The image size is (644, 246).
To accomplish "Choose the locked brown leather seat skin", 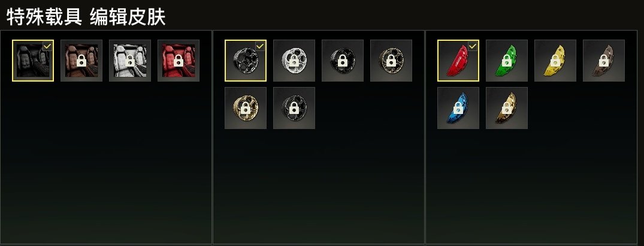I will click(81, 61).
